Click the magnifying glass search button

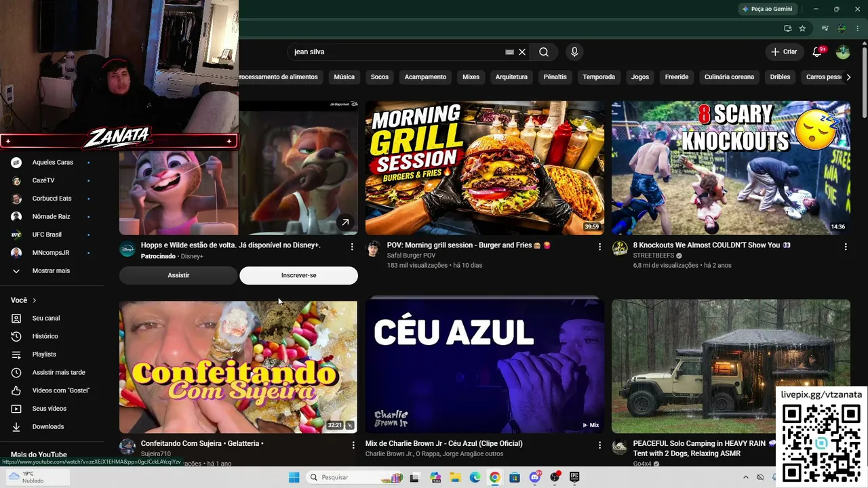pos(544,52)
